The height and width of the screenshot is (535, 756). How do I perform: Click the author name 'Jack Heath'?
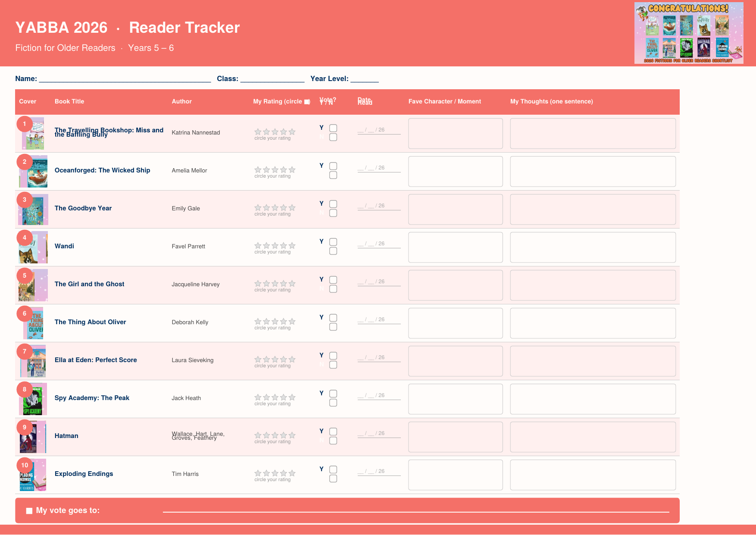pos(187,398)
